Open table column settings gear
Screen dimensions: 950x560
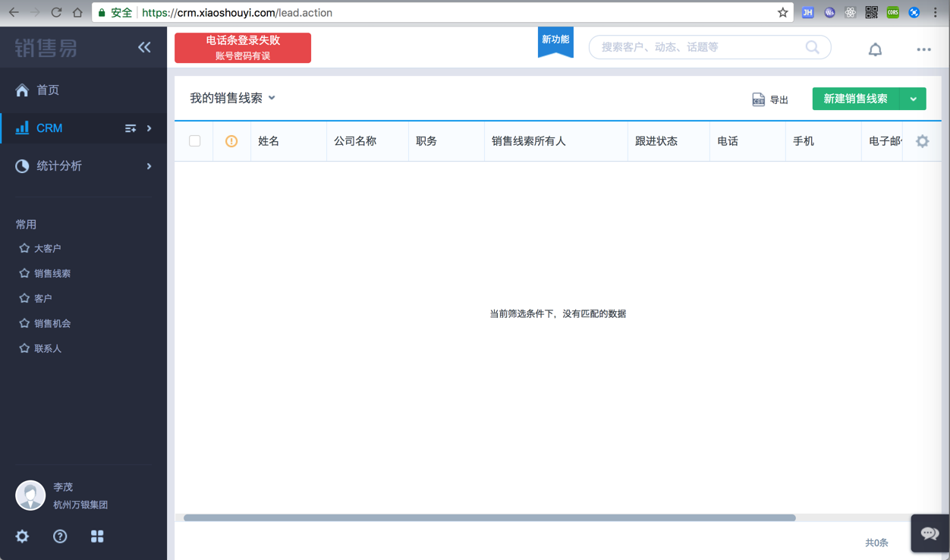tap(922, 141)
